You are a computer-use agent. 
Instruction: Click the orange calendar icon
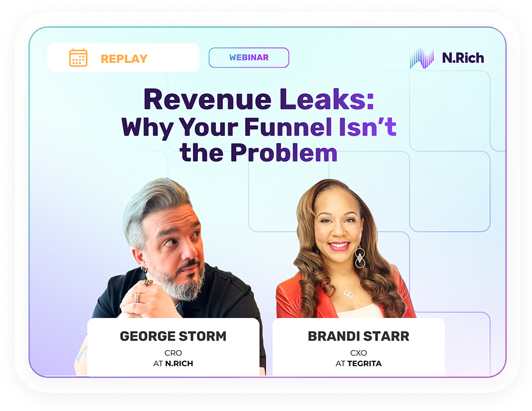click(x=78, y=58)
